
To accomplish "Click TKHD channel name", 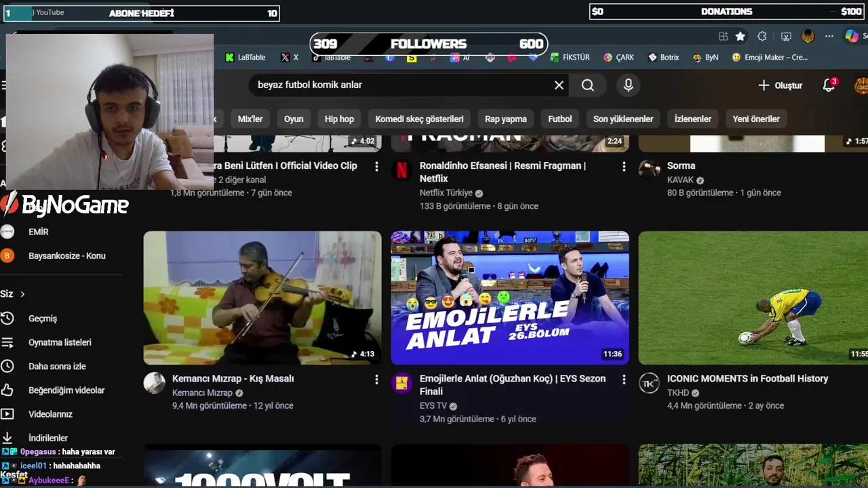I will pos(678,393).
